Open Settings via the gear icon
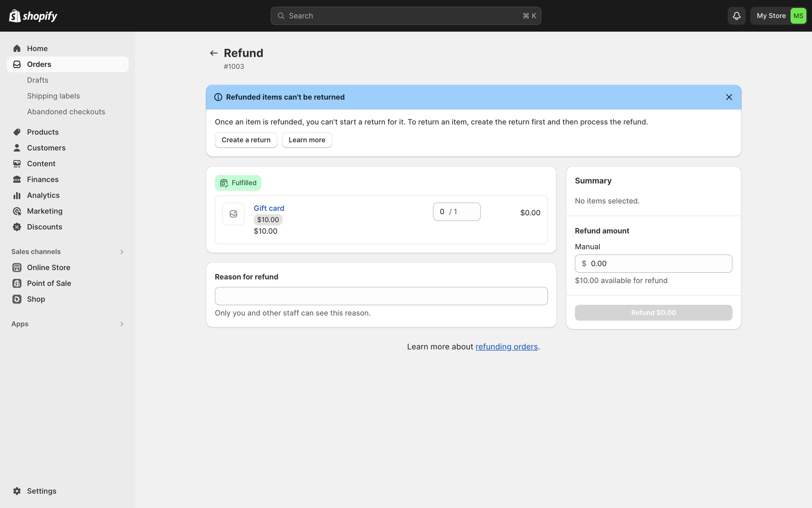The image size is (812, 508). pos(17,491)
